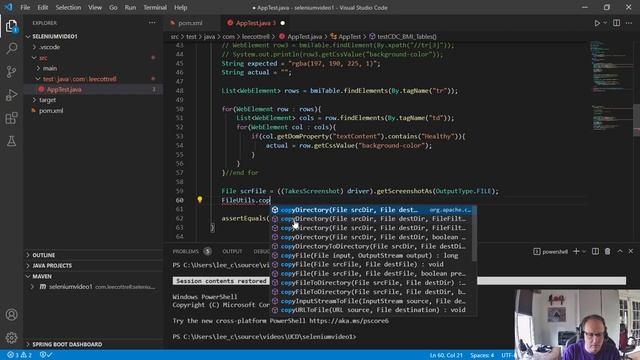Click the lightbulb quick fix icon

200,200
